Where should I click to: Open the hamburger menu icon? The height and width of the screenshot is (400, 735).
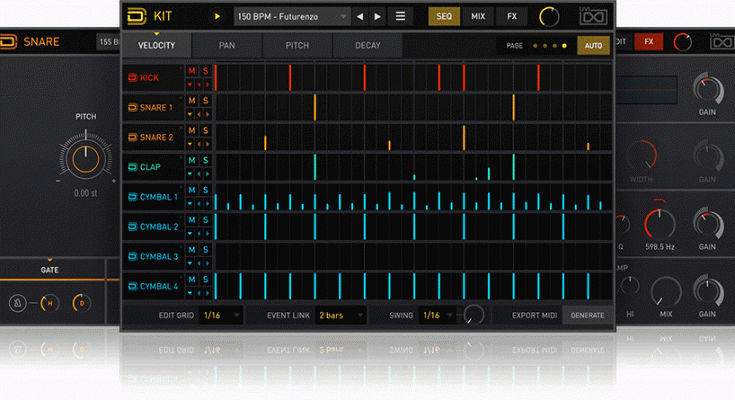[x=400, y=16]
